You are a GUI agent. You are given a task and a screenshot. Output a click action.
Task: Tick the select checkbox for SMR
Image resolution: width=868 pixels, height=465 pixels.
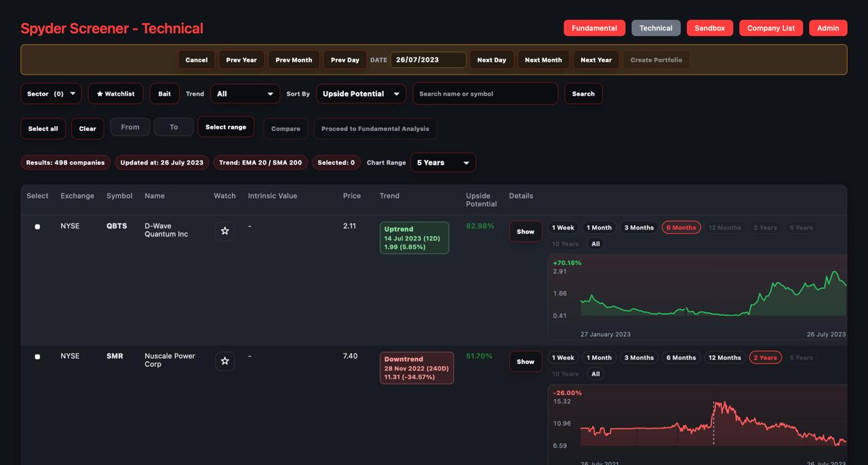coord(37,357)
